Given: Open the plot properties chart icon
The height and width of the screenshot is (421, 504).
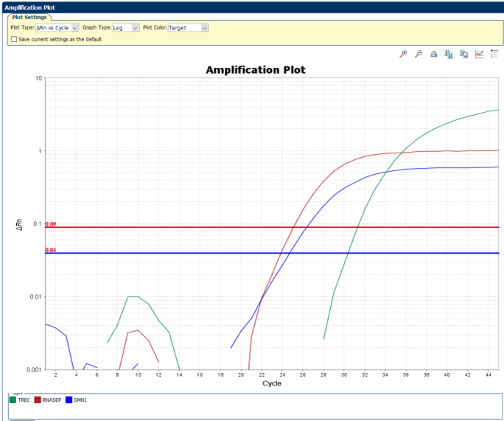Looking at the screenshot, I should click(x=479, y=54).
